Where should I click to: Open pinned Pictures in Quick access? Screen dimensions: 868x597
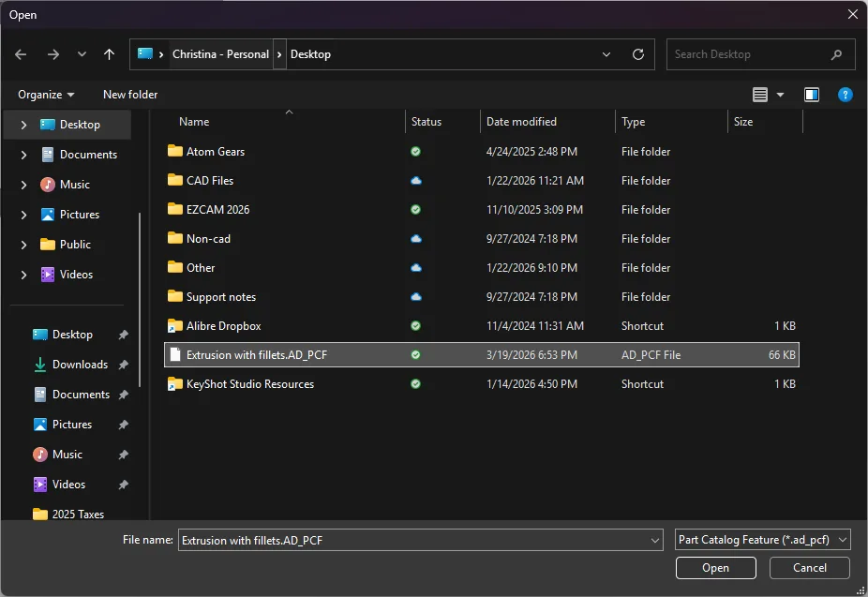(80, 425)
